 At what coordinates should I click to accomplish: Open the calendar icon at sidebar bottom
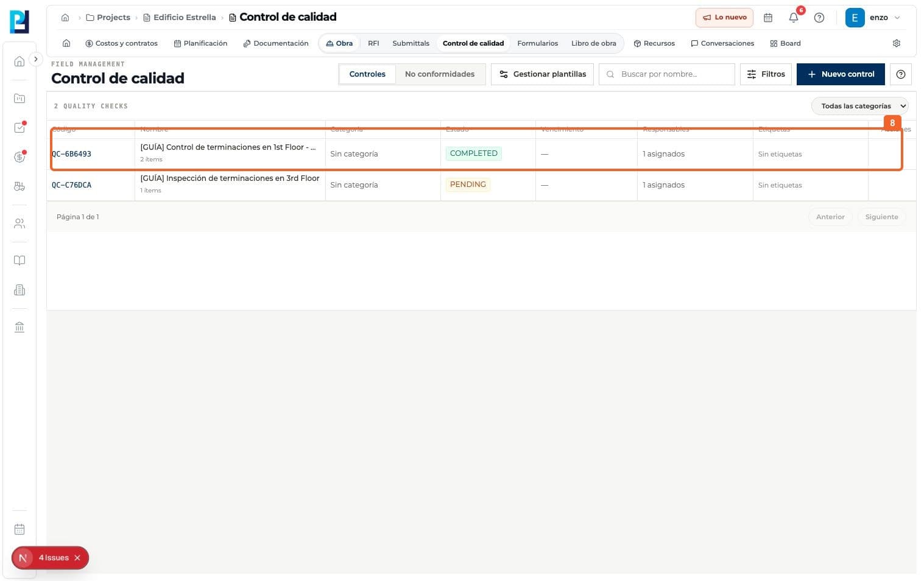coord(19,529)
